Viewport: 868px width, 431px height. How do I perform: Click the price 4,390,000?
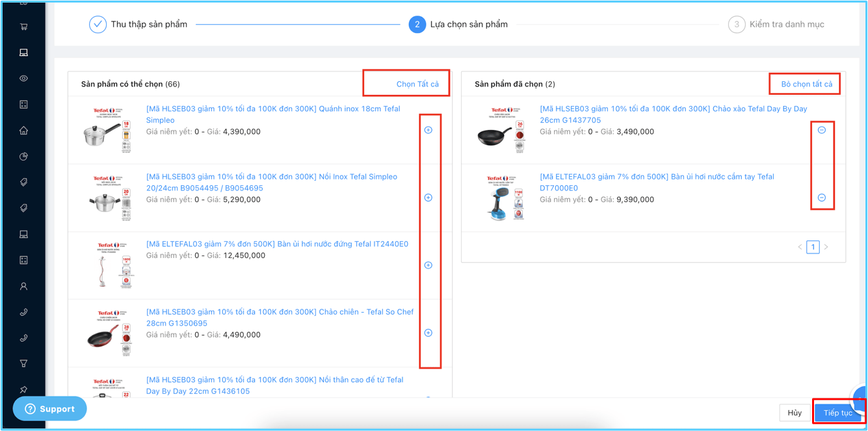(x=242, y=131)
